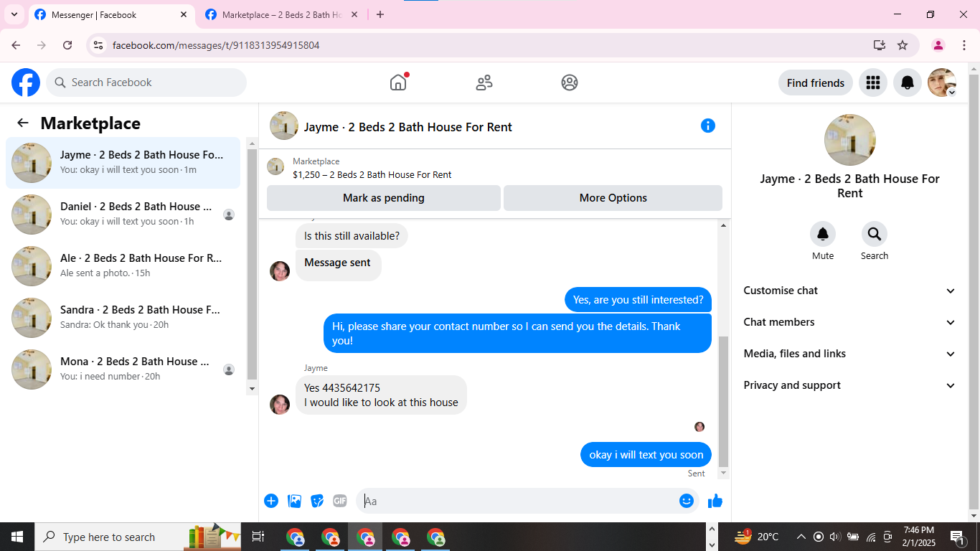Install app icon in address bar
980x551 pixels.
[x=880, y=45]
